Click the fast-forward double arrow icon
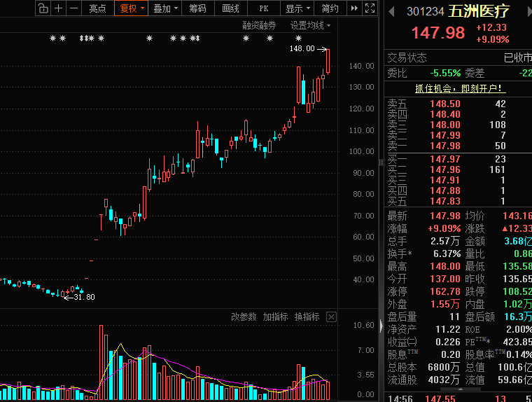The width and height of the screenshot is (532, 402). pyautogui.click(x=354, y=8)
